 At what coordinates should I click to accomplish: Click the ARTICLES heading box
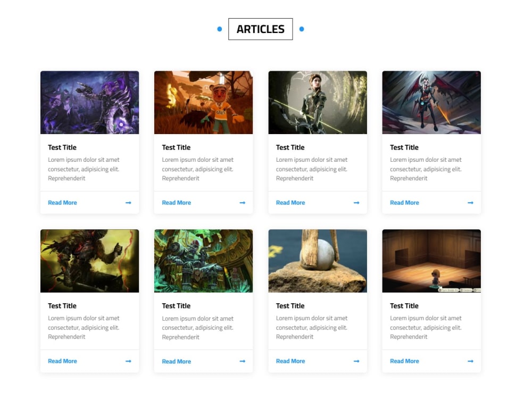[261, 29]
